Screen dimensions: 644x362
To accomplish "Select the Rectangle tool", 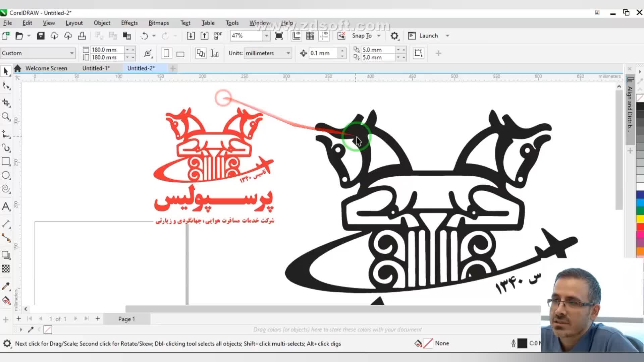I will tap(6, 162).
